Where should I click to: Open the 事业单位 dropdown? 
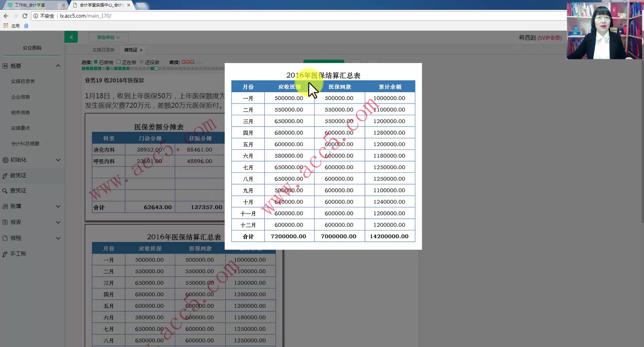[x=108, y=37]
